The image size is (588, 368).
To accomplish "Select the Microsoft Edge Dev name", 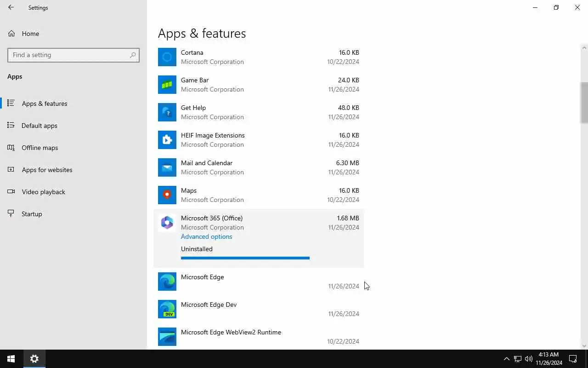I will [x=209, y=305].
